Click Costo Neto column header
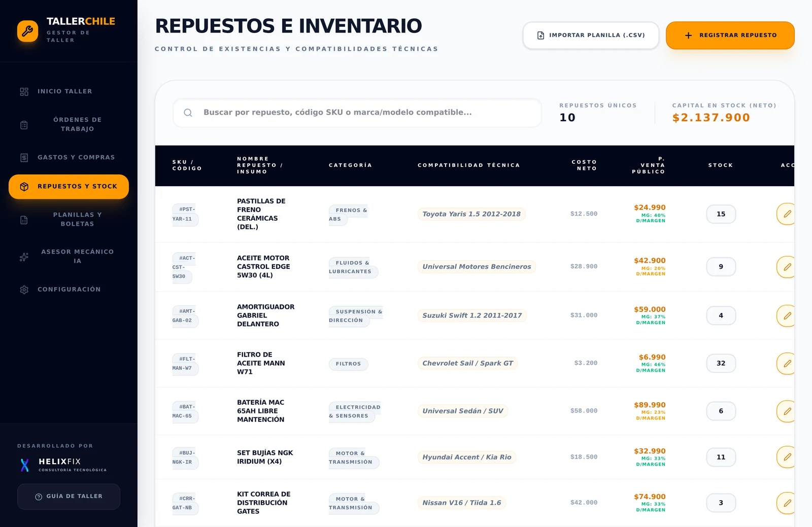The width and height of the screenshot is (812, 527). tap(584, 165)
